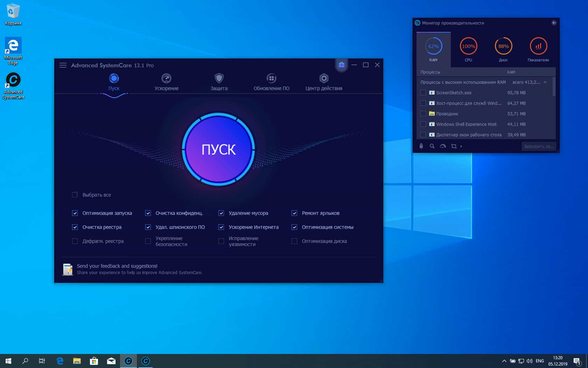The image size is (588, 368).
Task: Click the Performance Monitor logo icon
Action: [418, 23]
